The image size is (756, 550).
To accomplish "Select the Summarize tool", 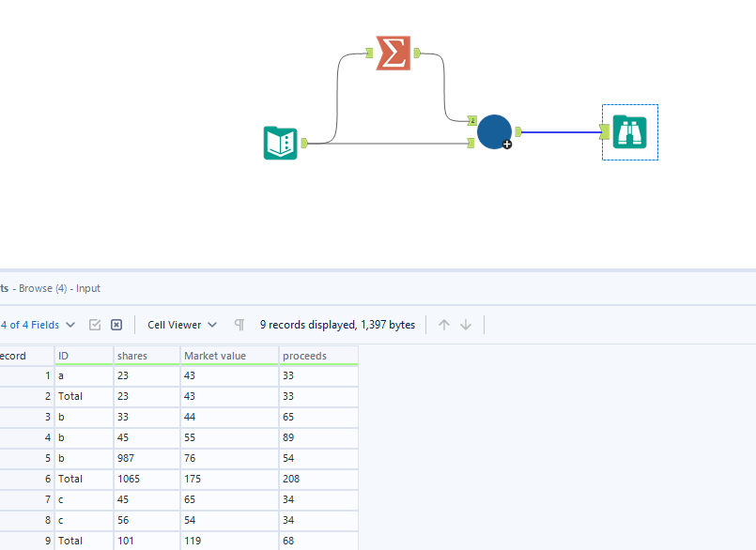I will pos(393,53).
